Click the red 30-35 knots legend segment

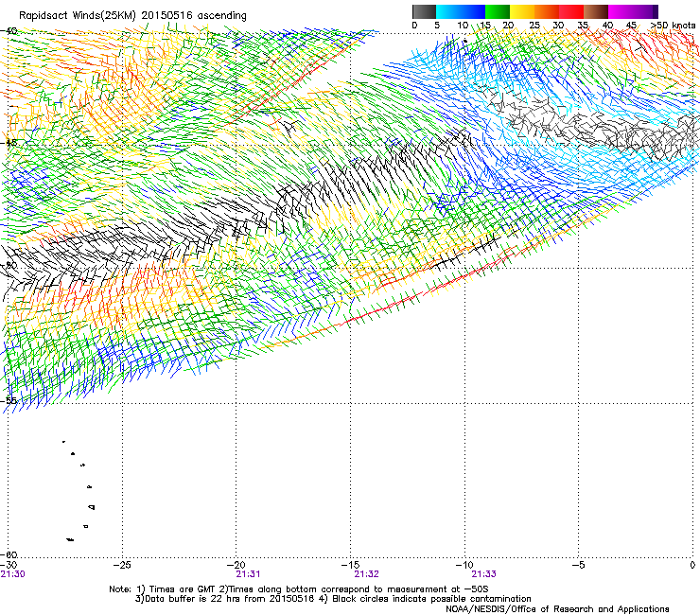[x=571, y=11]
